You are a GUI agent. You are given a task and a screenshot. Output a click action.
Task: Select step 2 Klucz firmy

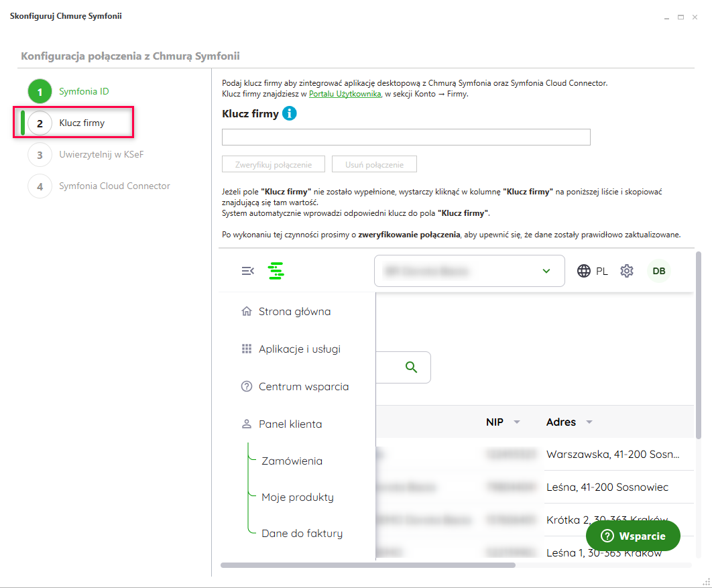click(x=81, y=123)
